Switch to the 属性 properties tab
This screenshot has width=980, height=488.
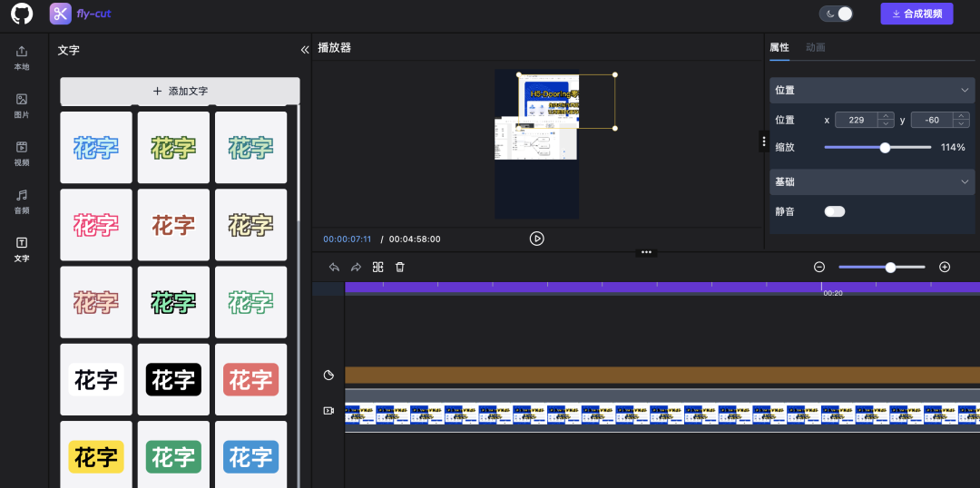tap(779, 47)
